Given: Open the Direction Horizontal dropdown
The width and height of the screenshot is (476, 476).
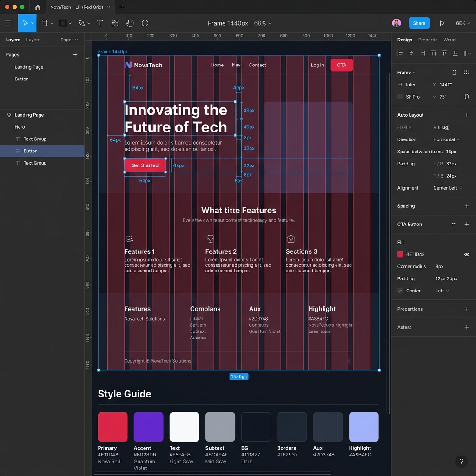Looking at the screenshot, I should click(x=446, y=139).
